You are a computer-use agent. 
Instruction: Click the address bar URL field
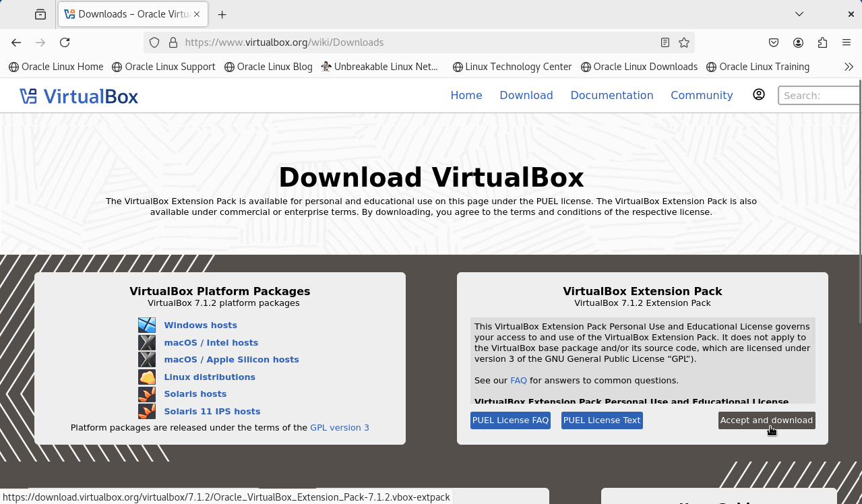pos(418,42)
